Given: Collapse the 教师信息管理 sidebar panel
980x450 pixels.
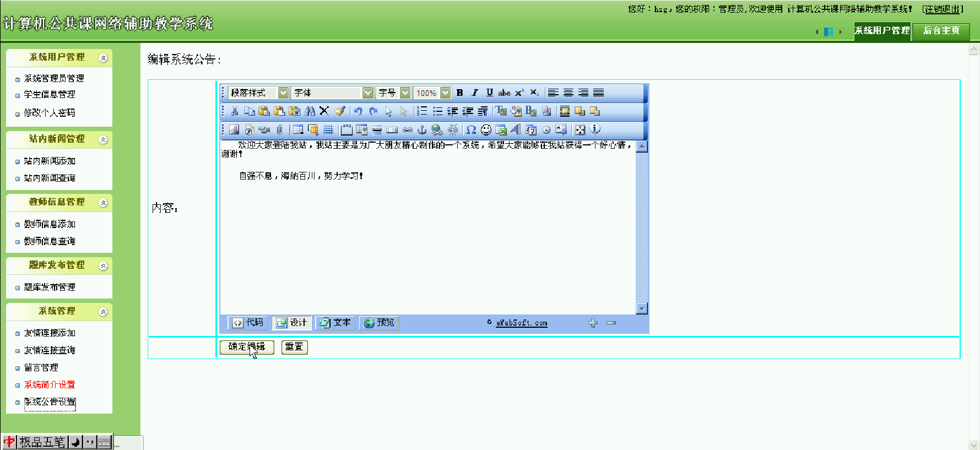Looking at the screenshot, I should tap(103, 203).
